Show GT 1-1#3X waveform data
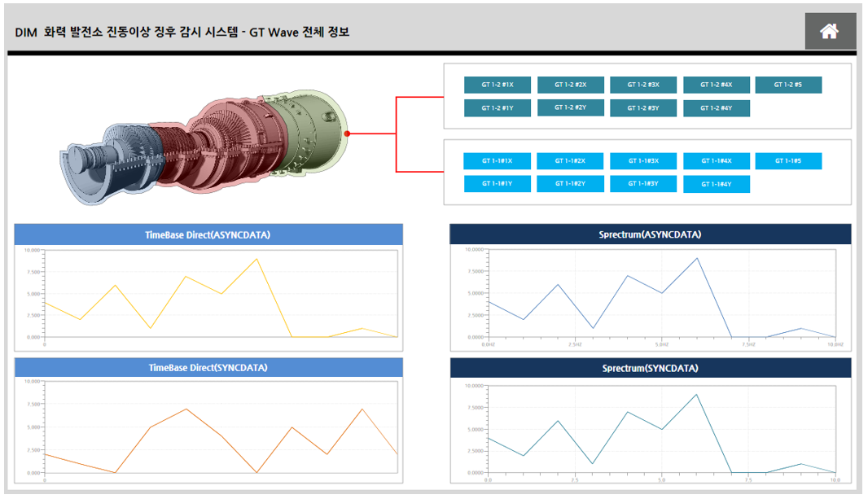This screenshot has height=499, width=868. tap(643, 161)
